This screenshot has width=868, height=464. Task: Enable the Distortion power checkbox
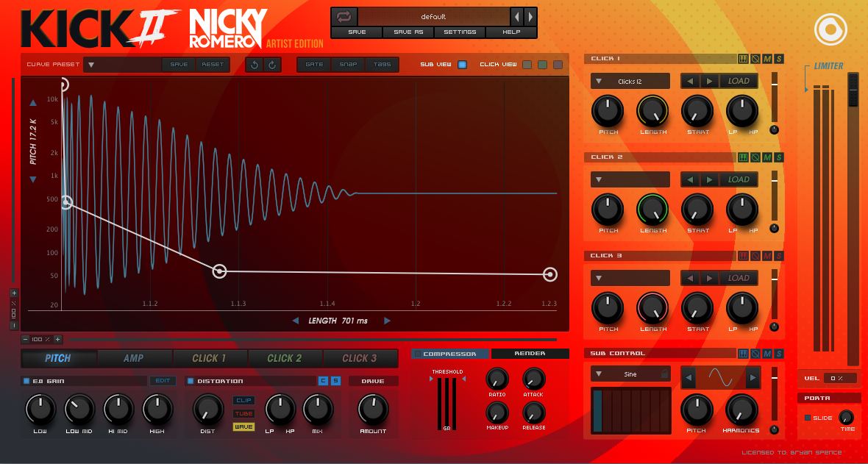tap(191, 381)
